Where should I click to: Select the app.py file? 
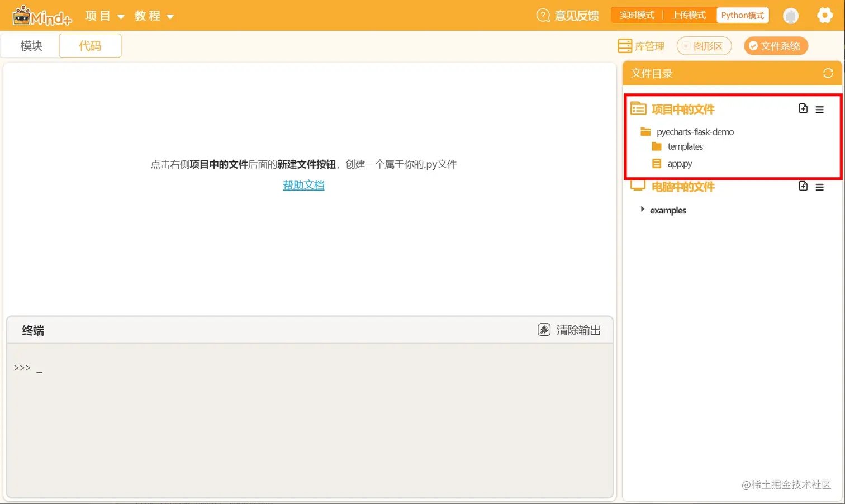(x=680, y=163)
